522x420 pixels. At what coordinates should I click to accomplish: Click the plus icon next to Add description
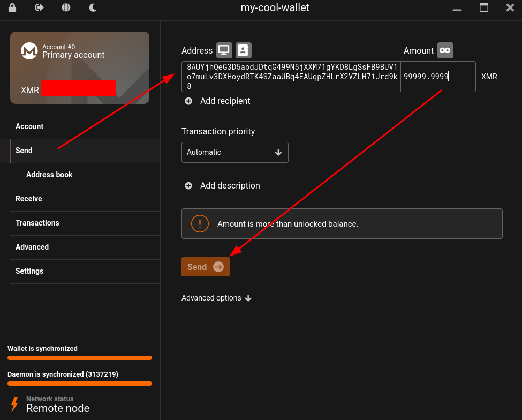point(188,185)
